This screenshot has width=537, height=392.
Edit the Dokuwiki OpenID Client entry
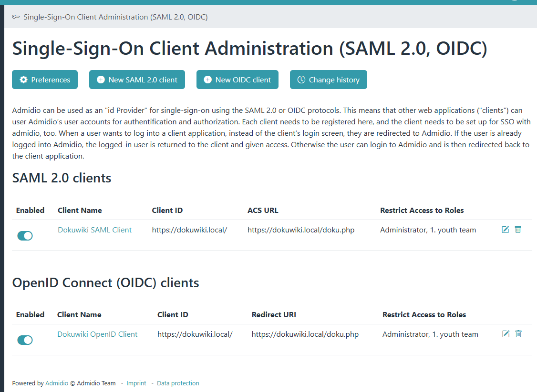pos(506,334)
